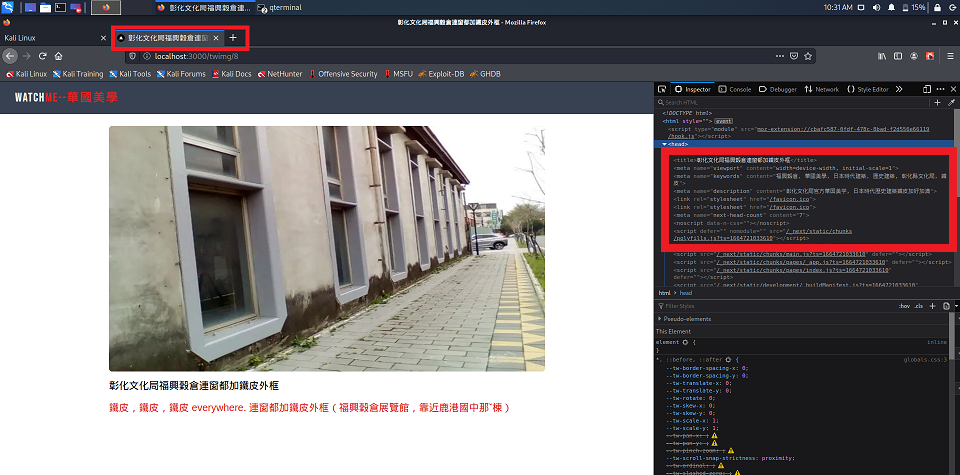Click the building photo on the page
The image size is (960, 475).
point(326,249)
